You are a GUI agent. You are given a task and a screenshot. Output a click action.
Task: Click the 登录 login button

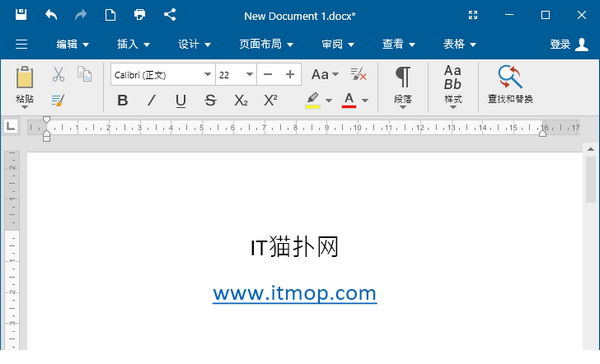[560, 44]
